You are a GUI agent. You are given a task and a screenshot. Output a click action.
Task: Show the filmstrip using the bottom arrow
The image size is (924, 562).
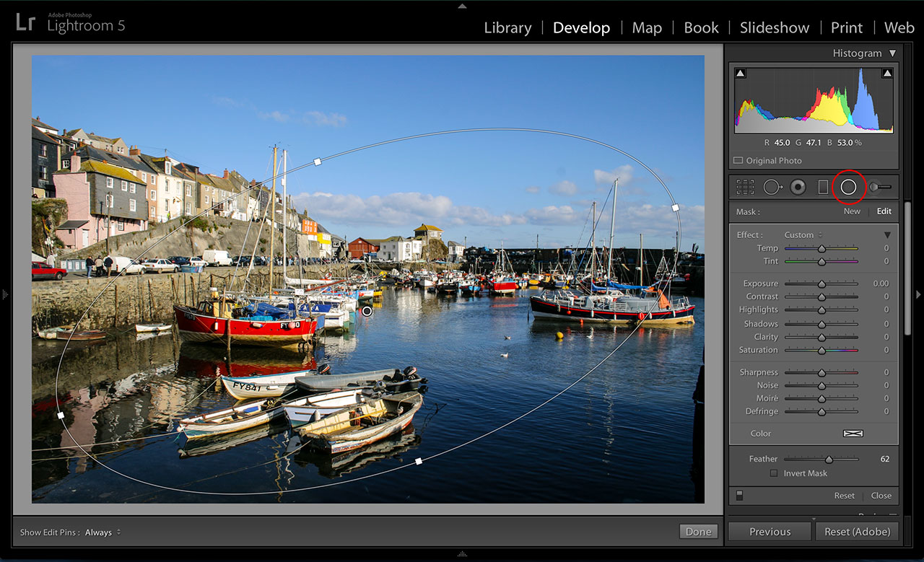(x=462, y=555)
